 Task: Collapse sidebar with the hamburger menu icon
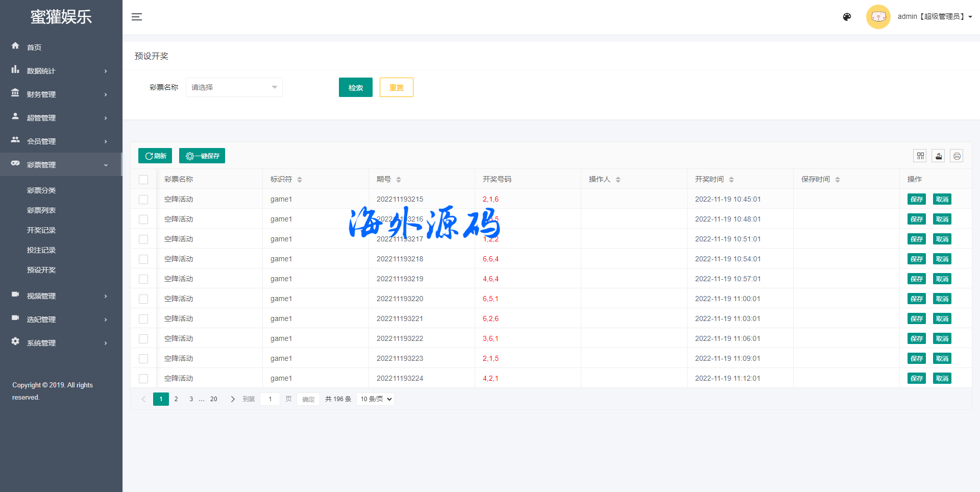[136, 17]
